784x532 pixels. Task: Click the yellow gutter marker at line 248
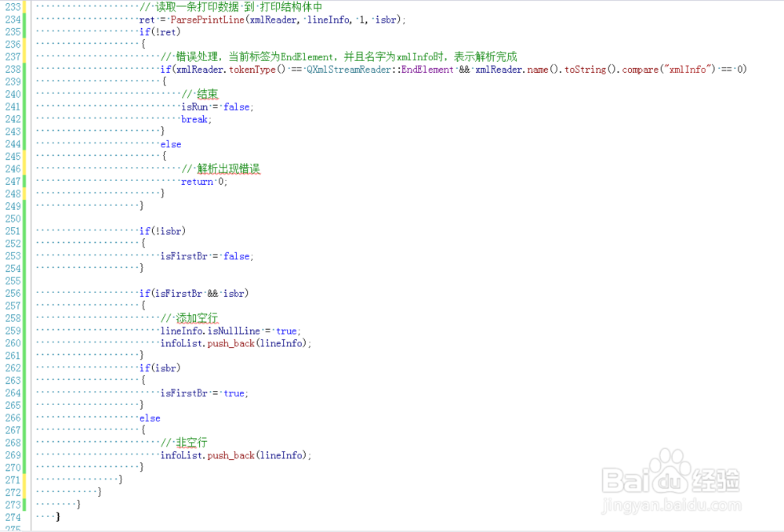point(26,194)
